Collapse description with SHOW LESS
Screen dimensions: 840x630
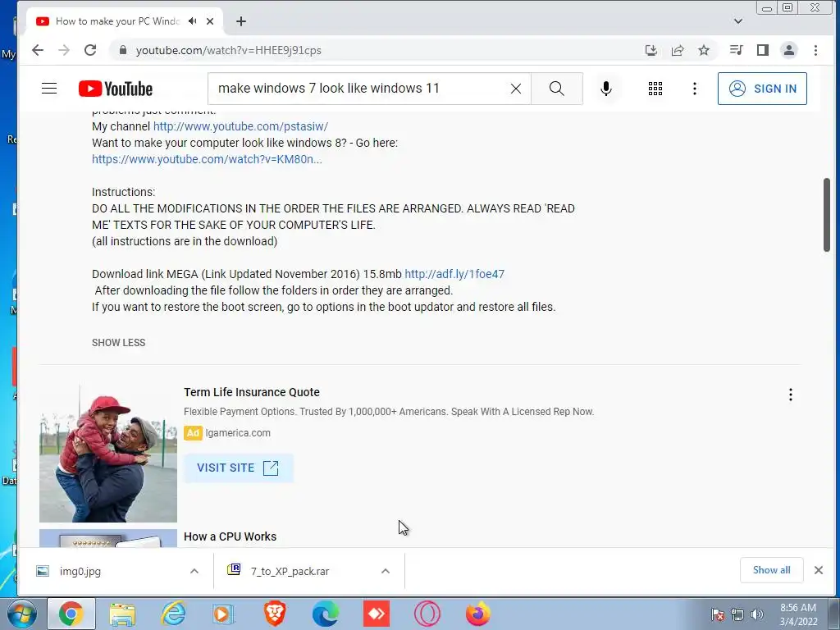pyautogui.click(x=118, y=342)
